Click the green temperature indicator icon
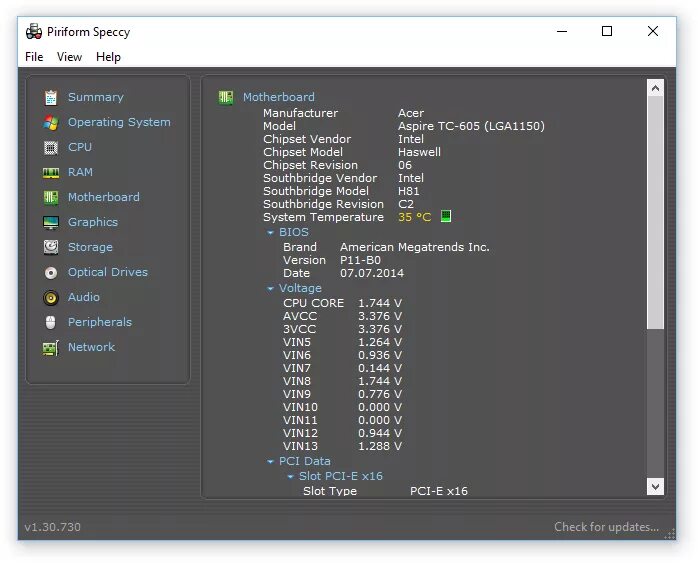 [446, 216]
